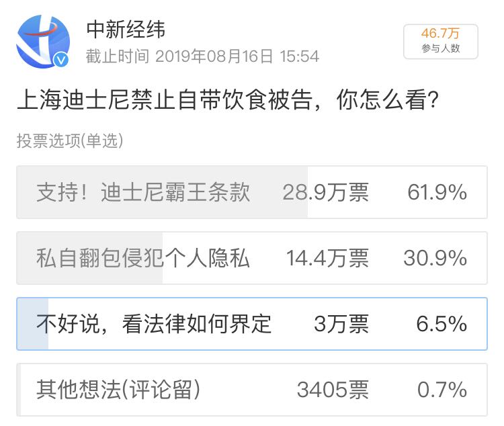Click the poll question about 上海迪士尼
The width and height of the screenshot is (504, 426).
[228, 101]
